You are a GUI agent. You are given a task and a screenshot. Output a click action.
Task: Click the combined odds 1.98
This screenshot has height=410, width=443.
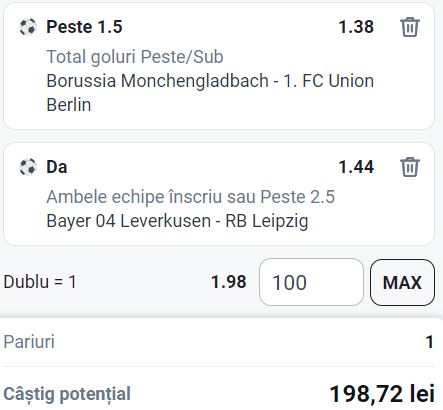point(229,282)
